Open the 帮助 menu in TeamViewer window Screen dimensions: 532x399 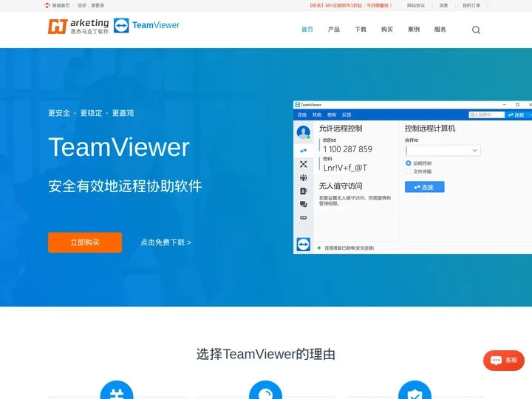pyautogui.click(x=332, y=115)
